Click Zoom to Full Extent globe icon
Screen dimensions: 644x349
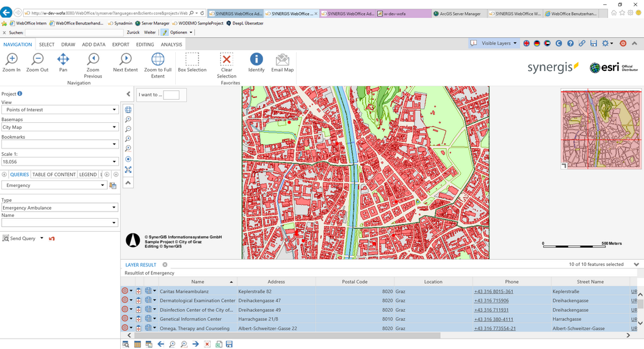coord(157,62)
